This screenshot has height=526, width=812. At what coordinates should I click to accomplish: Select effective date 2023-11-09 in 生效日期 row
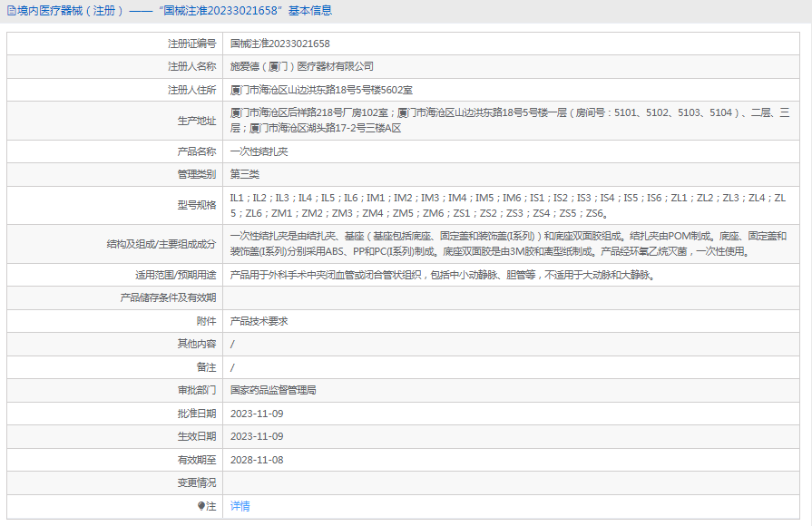tap(257, 436)
